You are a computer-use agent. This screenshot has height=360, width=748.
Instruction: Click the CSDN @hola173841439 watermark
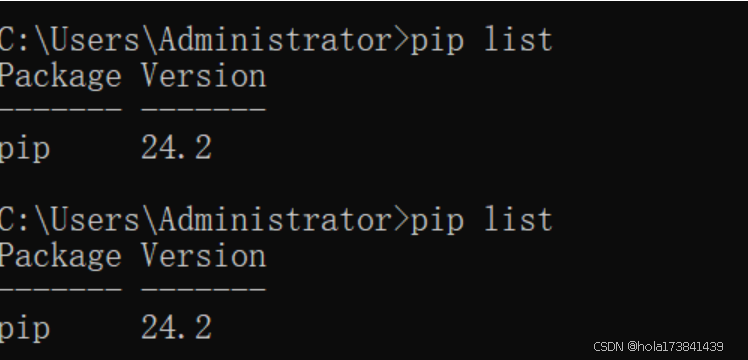click(658, 347)
